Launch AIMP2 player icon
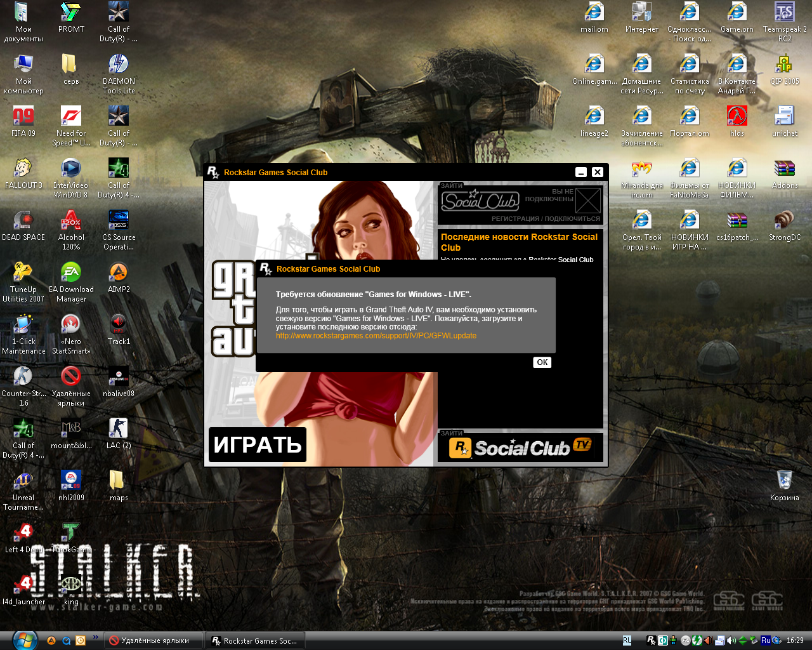Viewport: 812px width, 650px height. (119, 273)
